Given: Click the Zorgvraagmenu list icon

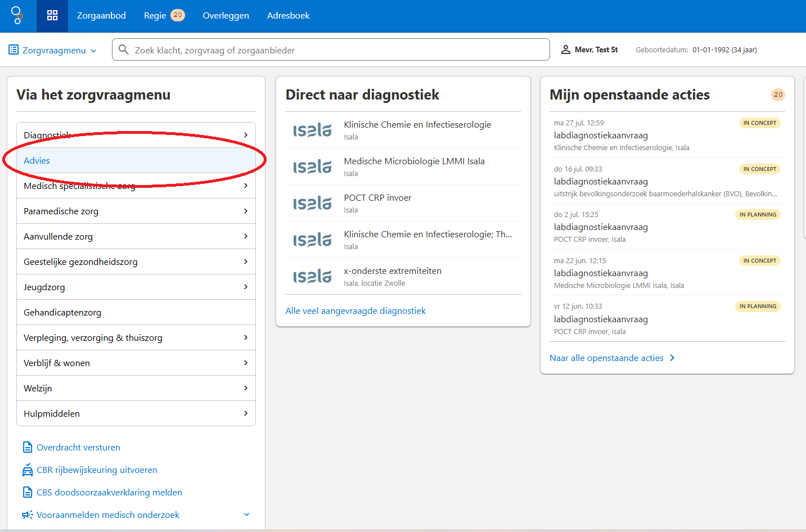Looking at the screenshot, I should [x=13, y=50].
